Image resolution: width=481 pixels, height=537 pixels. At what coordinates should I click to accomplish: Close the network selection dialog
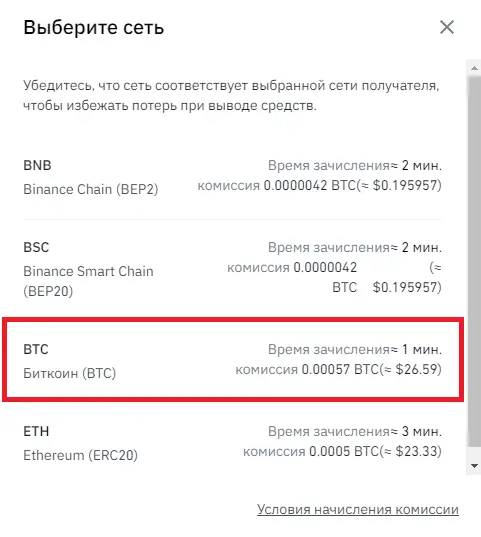pyautogui.click(x=447, y=27)
